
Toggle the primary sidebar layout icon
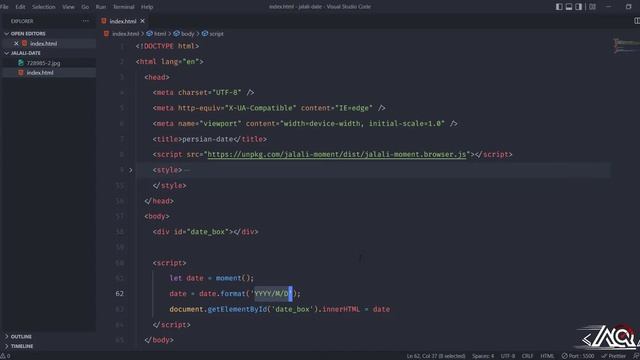click(x=559, y=7)
